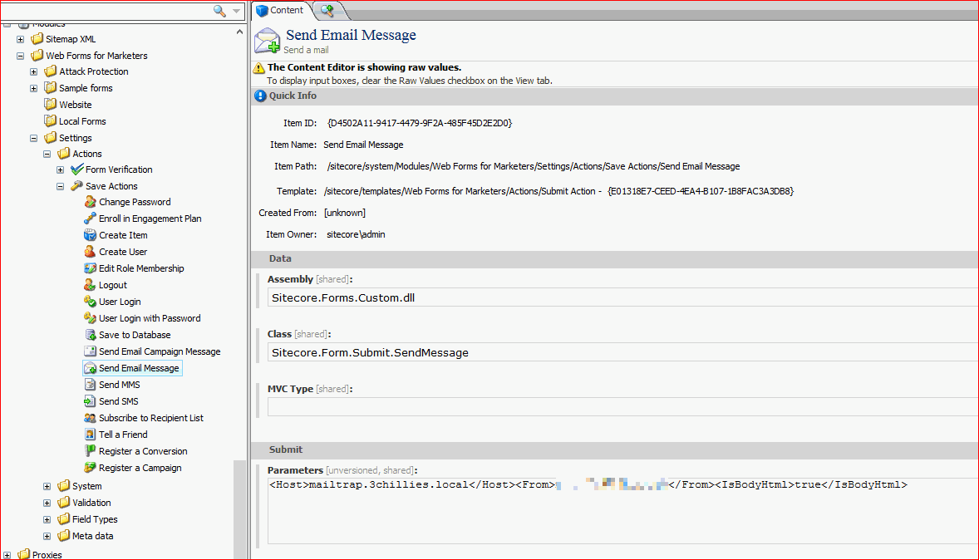The height and width of the screenshot is (560, 979).
Task: Collapse the Settings node
Action: pos(34,138)
